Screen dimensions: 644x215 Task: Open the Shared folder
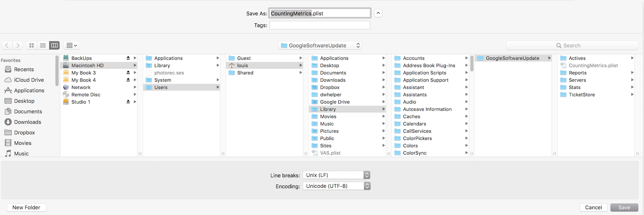pos(265,72)
